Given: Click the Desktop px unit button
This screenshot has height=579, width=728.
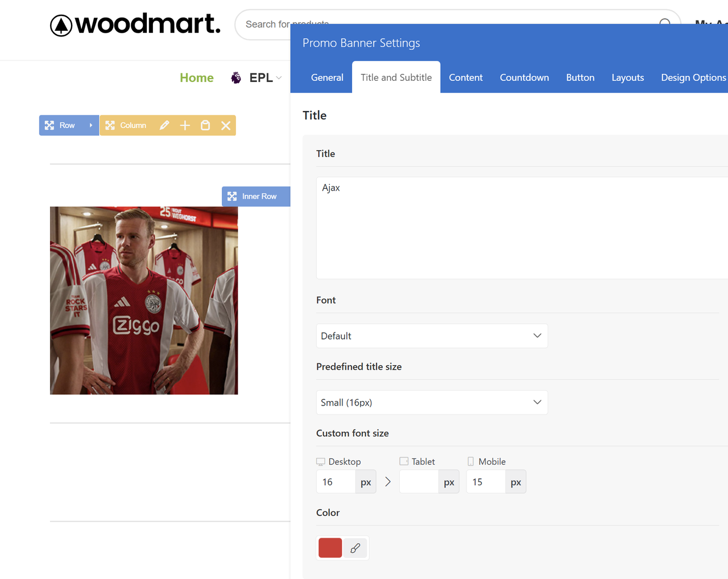Looking at the screenshot, I should click(x=366, y=482).
